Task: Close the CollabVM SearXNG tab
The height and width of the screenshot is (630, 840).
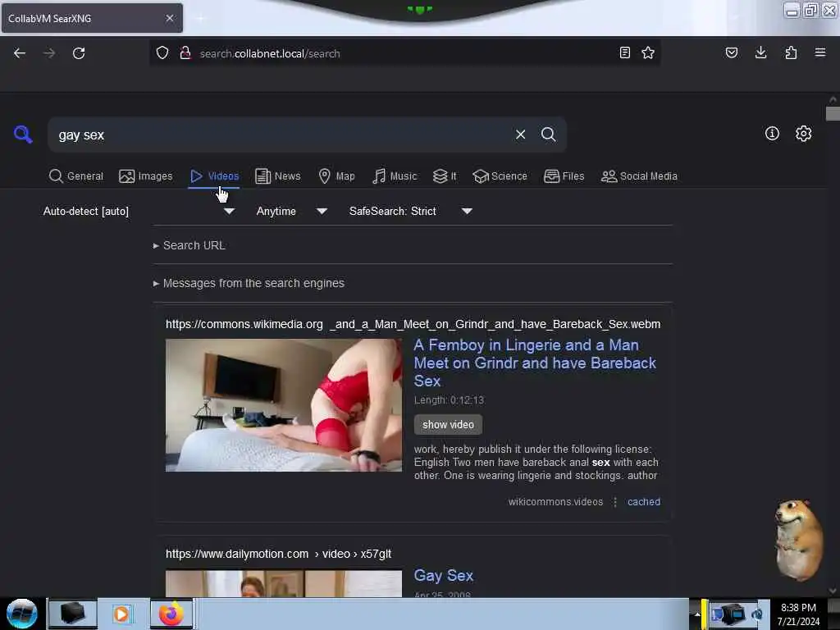Action: (169, 18)
